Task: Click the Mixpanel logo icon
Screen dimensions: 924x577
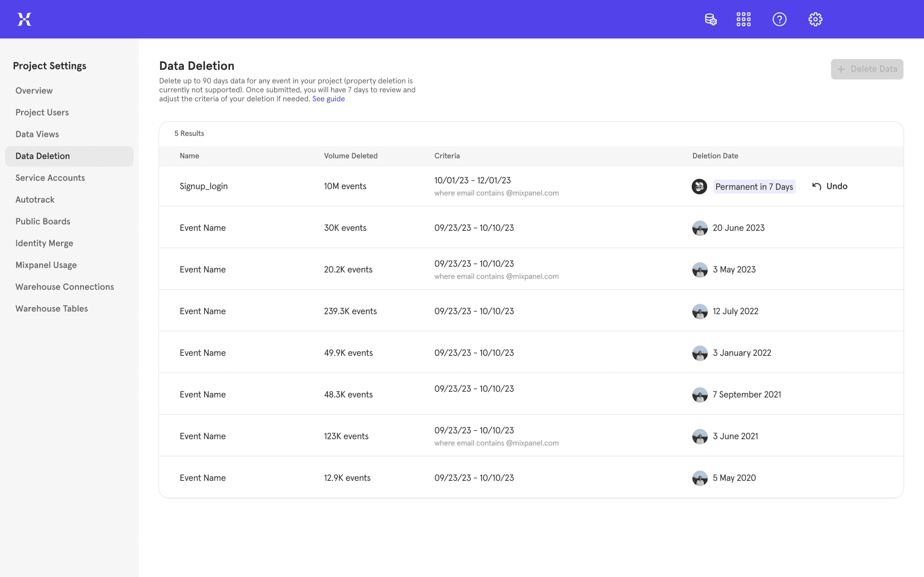Action: click(24, 19)
